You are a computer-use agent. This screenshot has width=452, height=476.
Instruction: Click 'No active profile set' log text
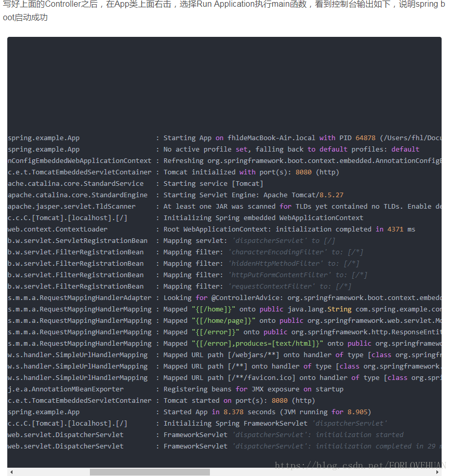205,149
